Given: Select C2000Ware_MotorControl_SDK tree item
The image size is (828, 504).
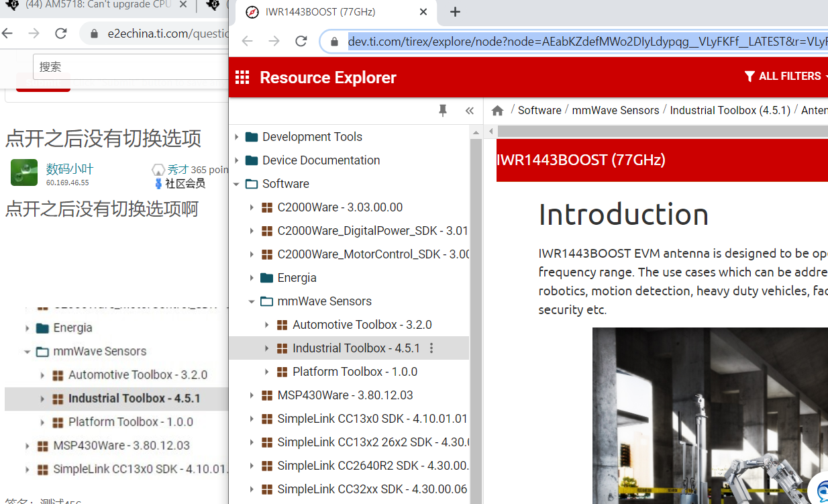Looking at the screenshot, I should click(x=373, y=254).
